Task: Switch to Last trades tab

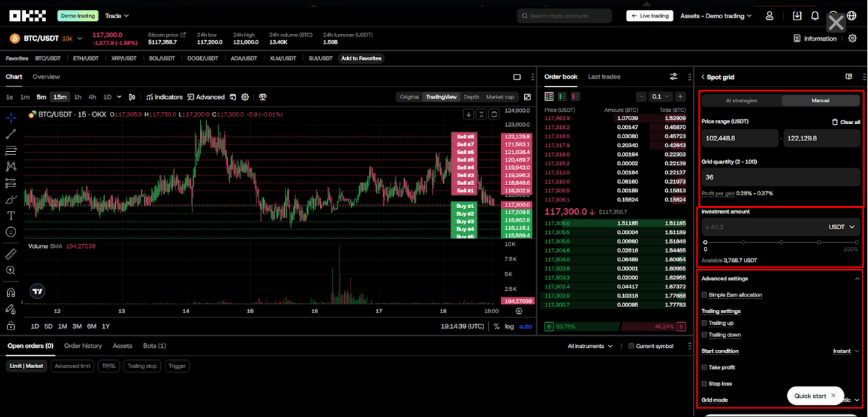Action: tap(604, 77)
